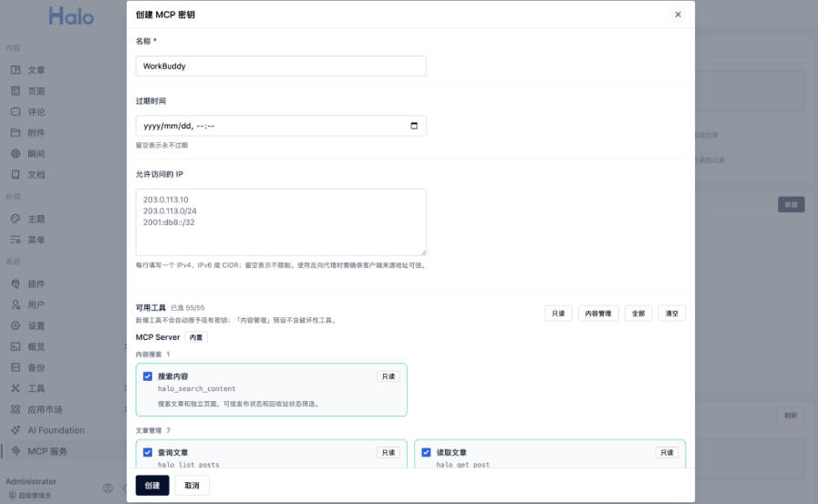
Task: Click the 菜单 list sidebar icon
Action: (16, 240)
